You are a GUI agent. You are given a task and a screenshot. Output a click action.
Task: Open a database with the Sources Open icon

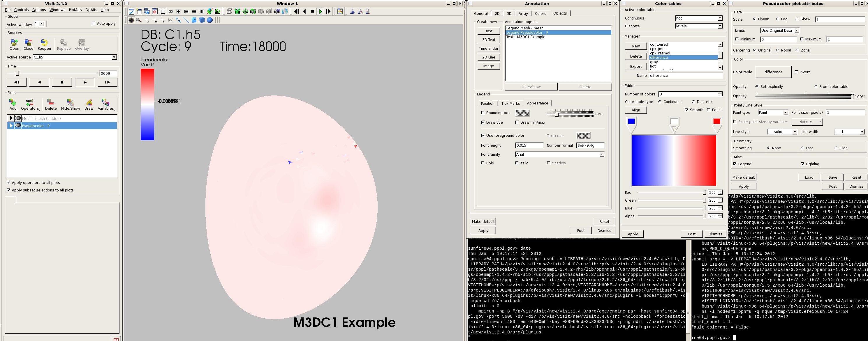(14, 45)
